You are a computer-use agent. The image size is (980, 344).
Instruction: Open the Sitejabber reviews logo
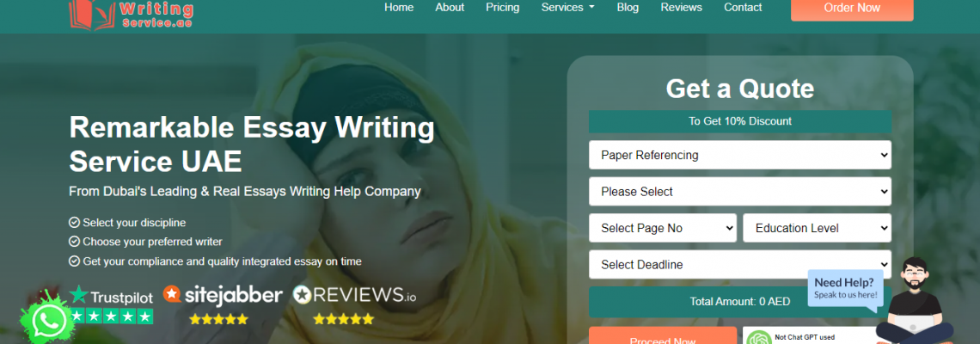[x=223, y=295]
